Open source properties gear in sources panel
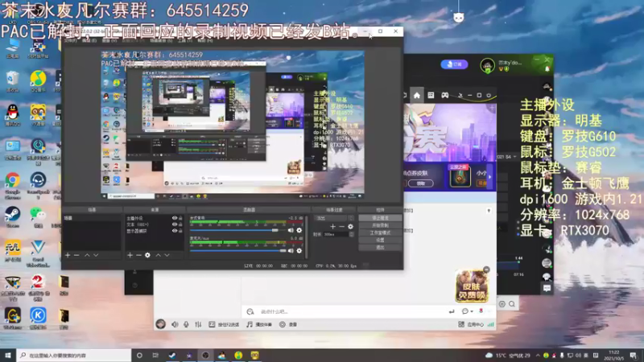Screen dimensions: 644x362 click(147, 255)
